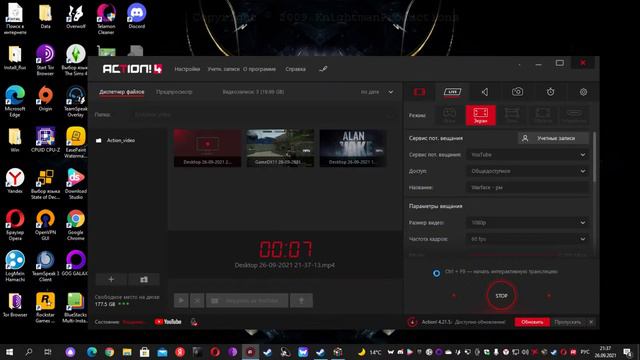640x360 pixels.
Task: Select the GameDX11 recording thumbnail
Action: point(280,148)
